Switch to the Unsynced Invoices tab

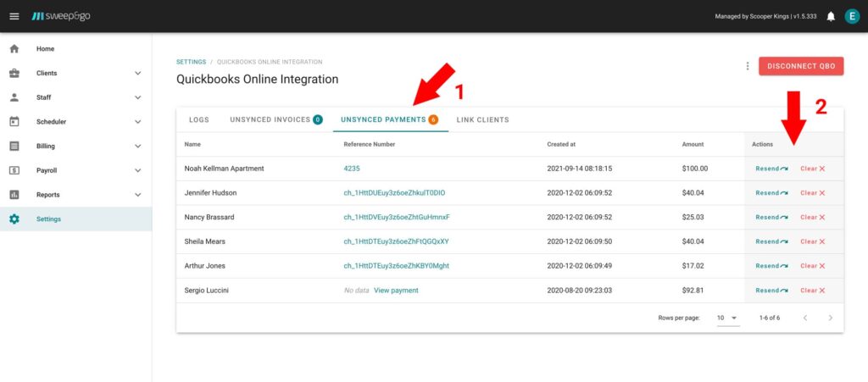(x=275, y=119)
